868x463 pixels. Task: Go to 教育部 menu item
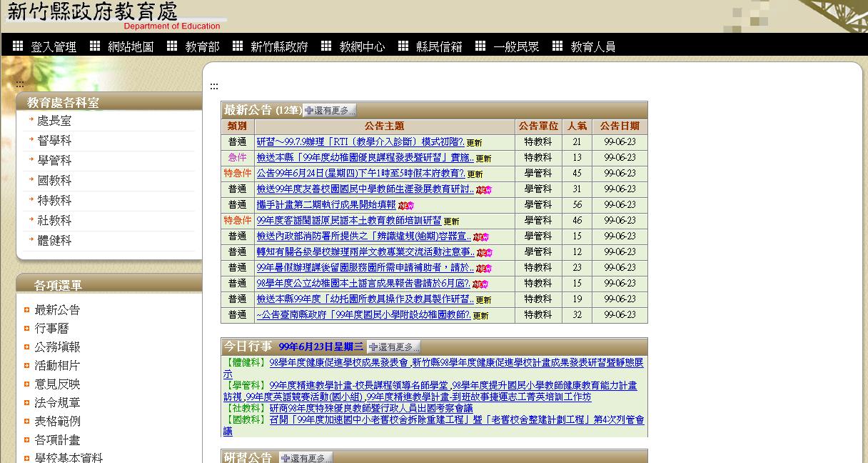202,46
